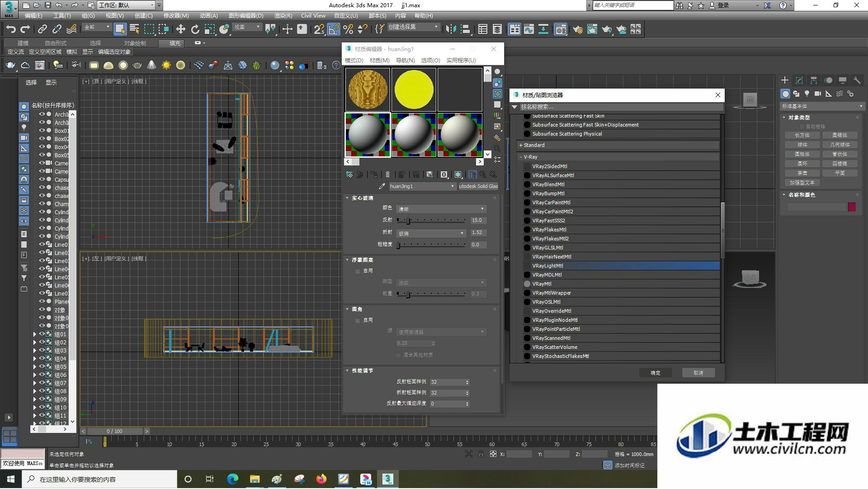Image resolution: width=868 pixels, height=489 pixels.
Task: Click the sun light icon in ribbon
Action: click(166, 66)
